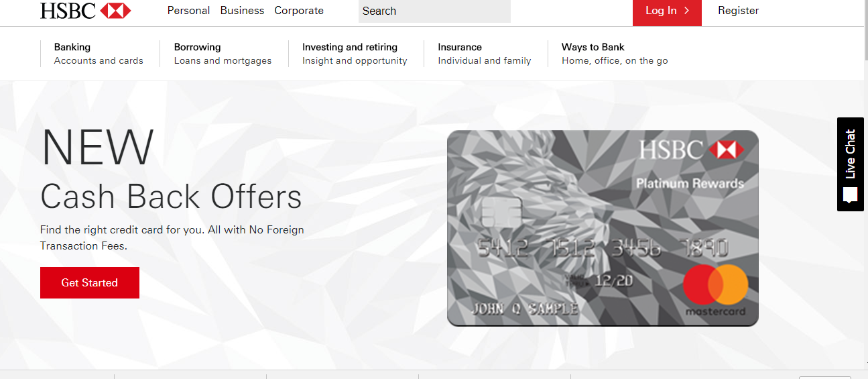Click the HSBC hexagon logo on credit card

[x=727, y=150]
